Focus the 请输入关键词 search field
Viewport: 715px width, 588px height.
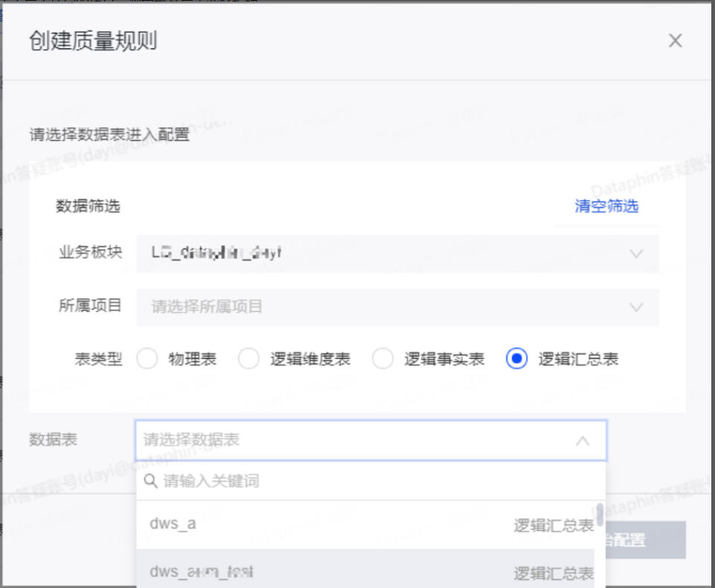(x=372, y=482)
